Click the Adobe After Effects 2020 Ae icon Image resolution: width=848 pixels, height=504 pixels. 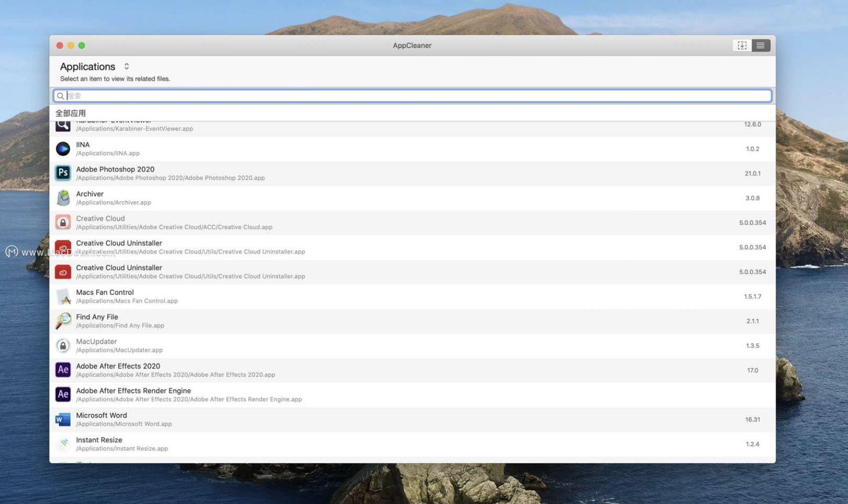coord(63,370)
